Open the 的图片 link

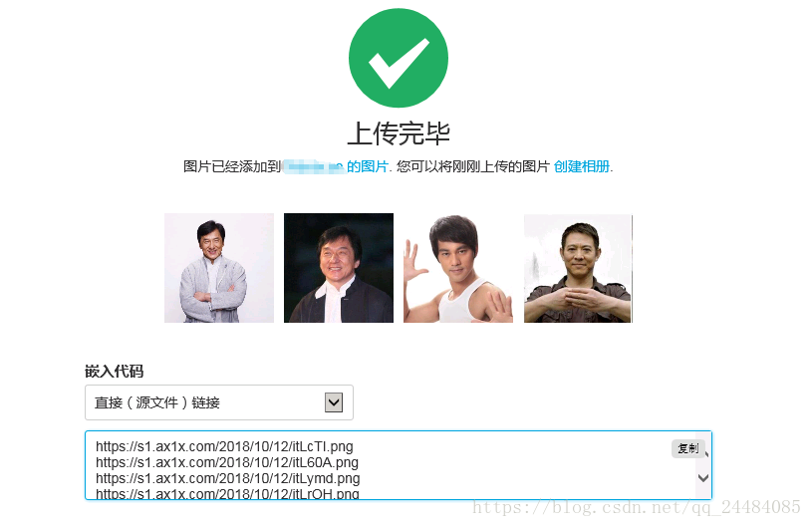[368, 166]
